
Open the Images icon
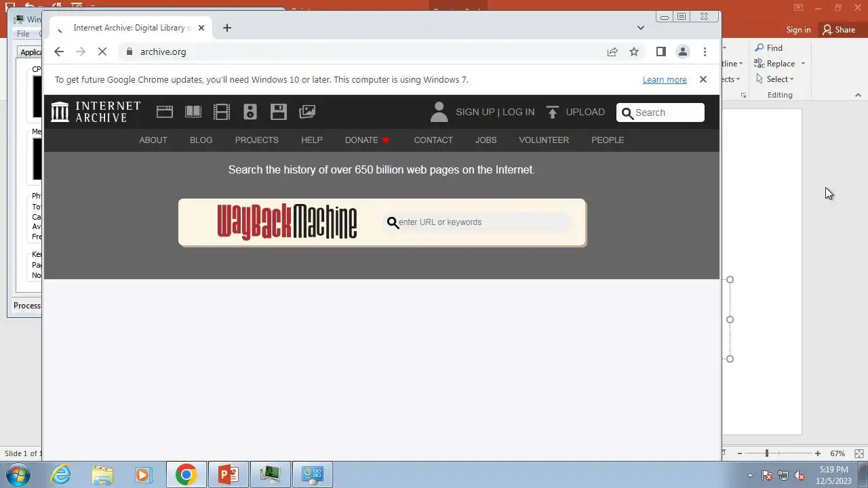coord(307,112)
